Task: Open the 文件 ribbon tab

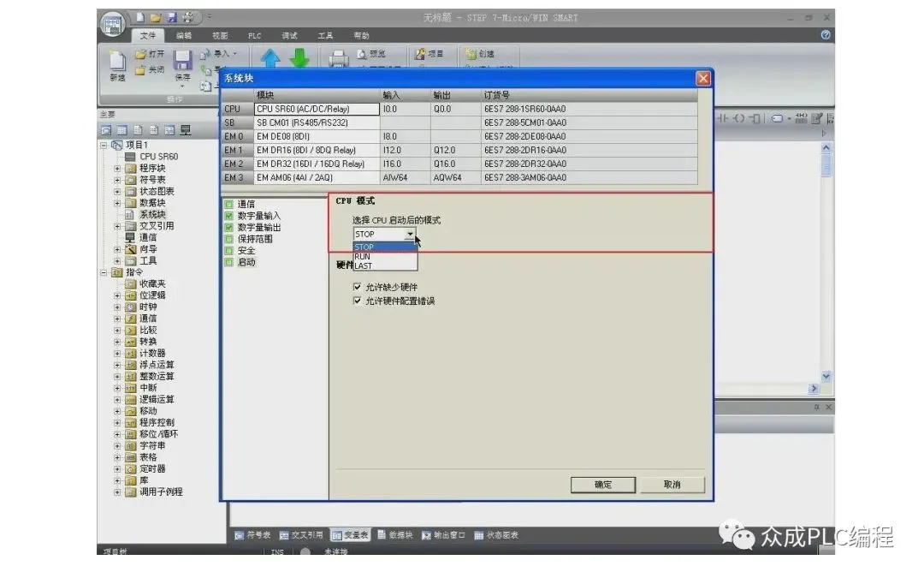Action: point(148,35)
